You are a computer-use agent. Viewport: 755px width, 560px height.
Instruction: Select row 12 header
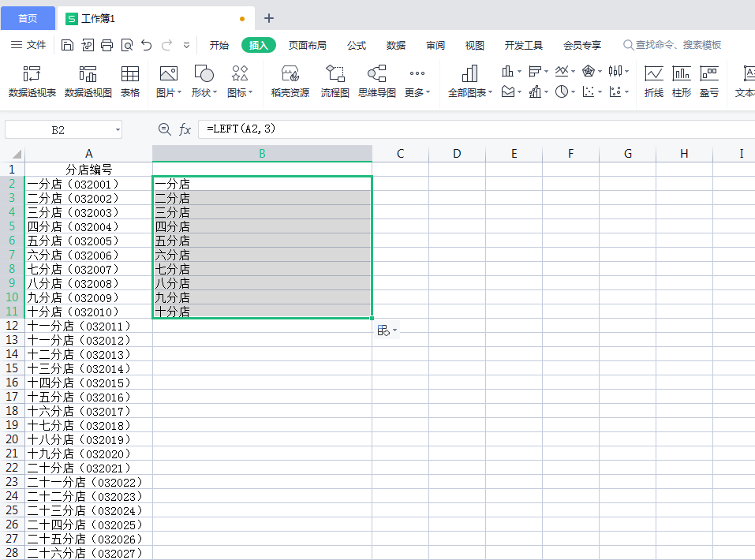coord(12,326)
